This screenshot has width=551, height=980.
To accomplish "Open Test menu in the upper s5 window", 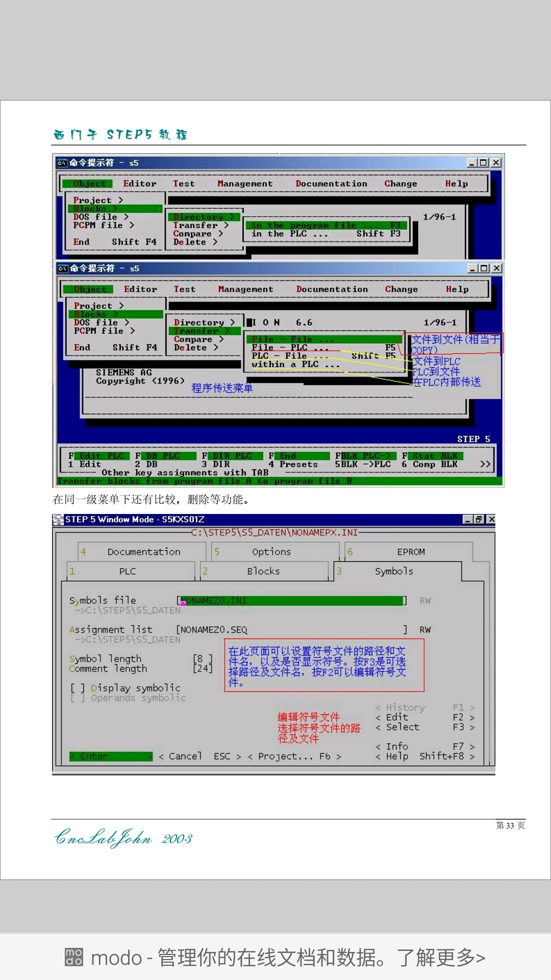I will (x=184, y=184).
